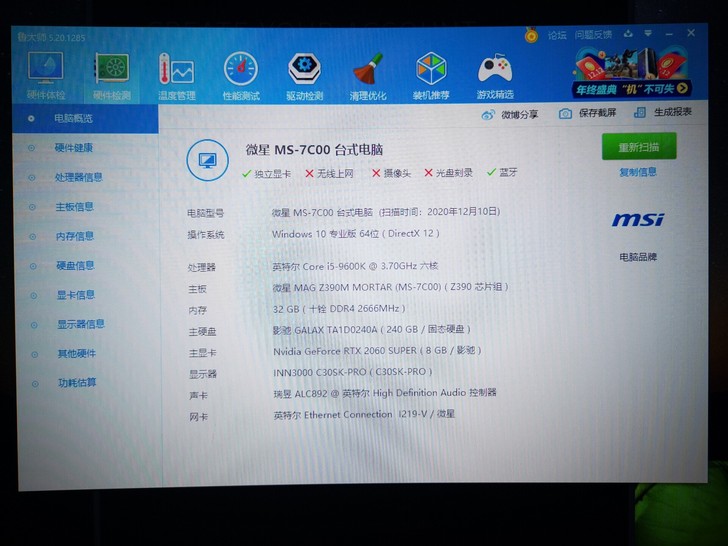728x546 pixels.
Task: Click 生成报表 generate report button
Action: [663, 112]
